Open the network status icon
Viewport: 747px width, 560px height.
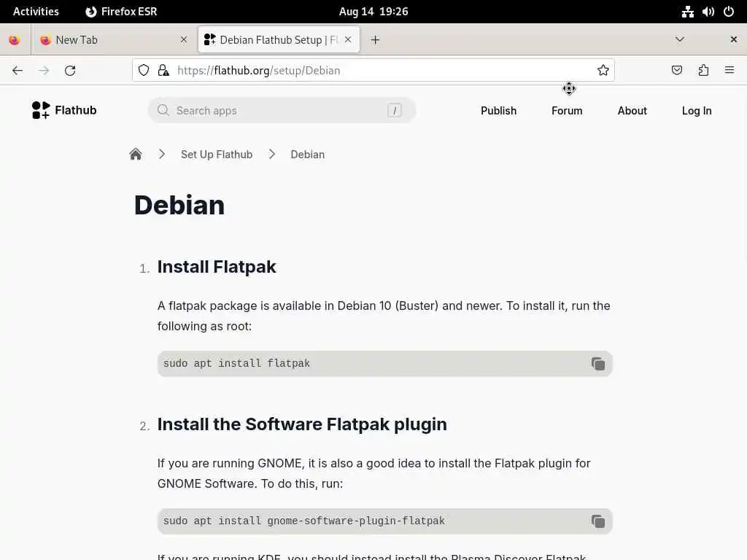687,12
